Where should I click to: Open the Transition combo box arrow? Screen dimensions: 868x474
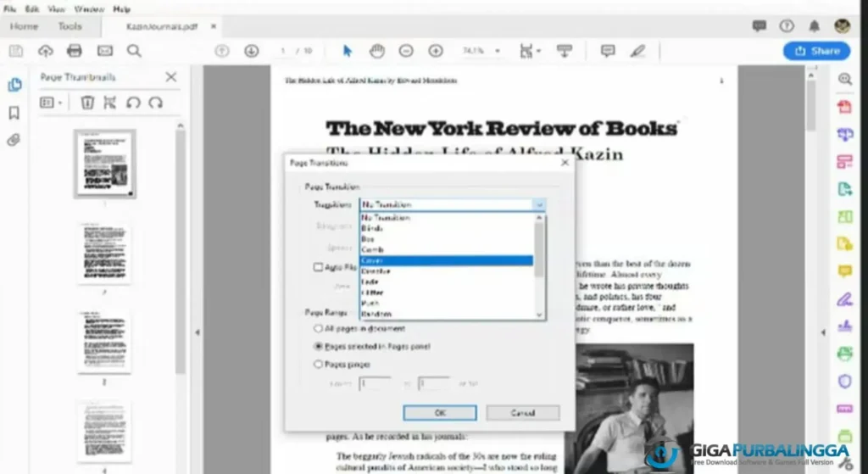(x=539, y=205)
